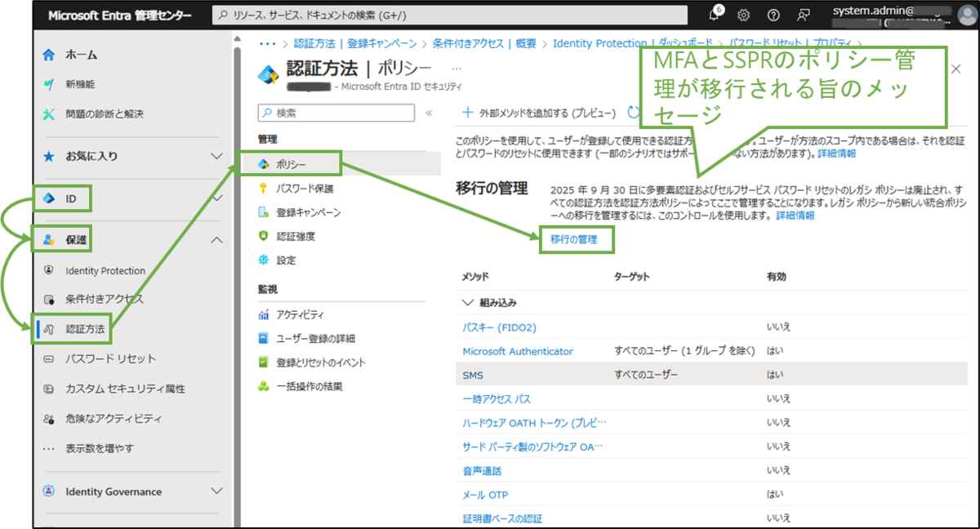The width and height of the screenshot is (980, 529).
Task: Open 危険なアクティビティ in sidebar
Action: 114,419
